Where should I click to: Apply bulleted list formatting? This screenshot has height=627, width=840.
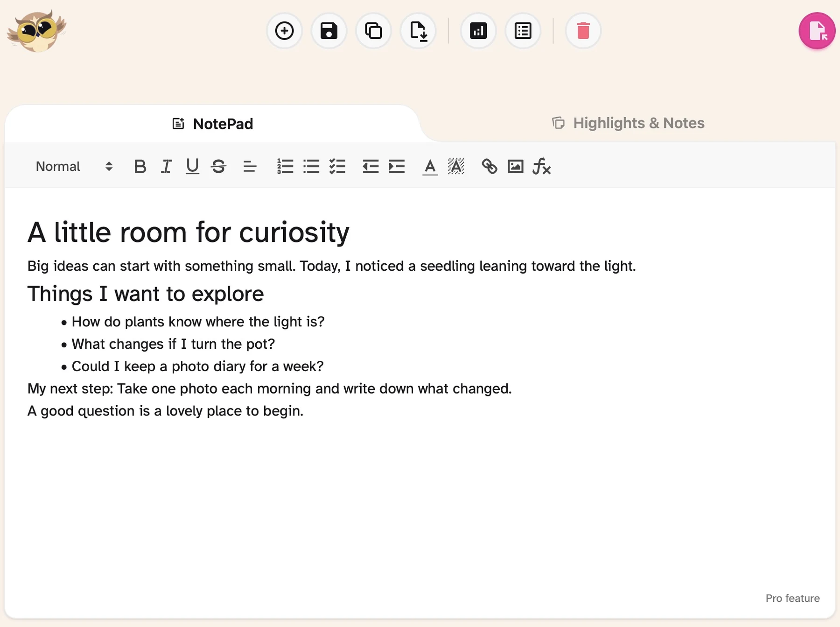tap(311, 166)
